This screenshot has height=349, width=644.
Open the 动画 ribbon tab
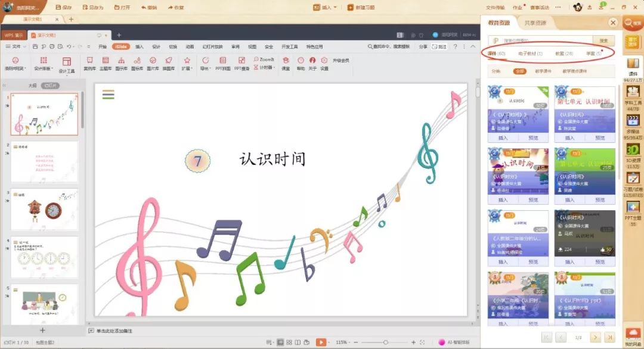click(190, 46)
